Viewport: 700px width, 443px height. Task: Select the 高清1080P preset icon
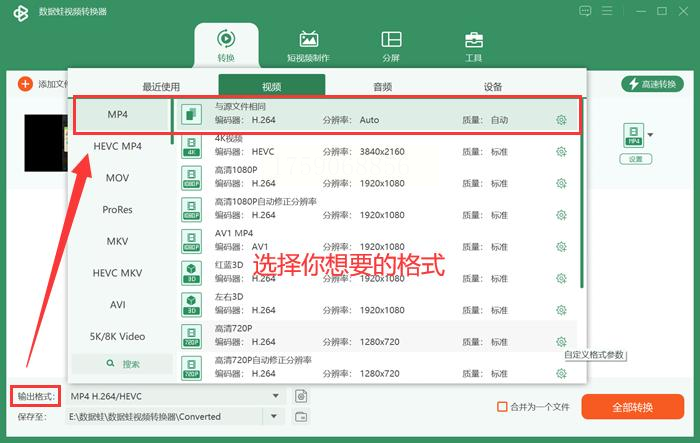(x=191, y=178)
